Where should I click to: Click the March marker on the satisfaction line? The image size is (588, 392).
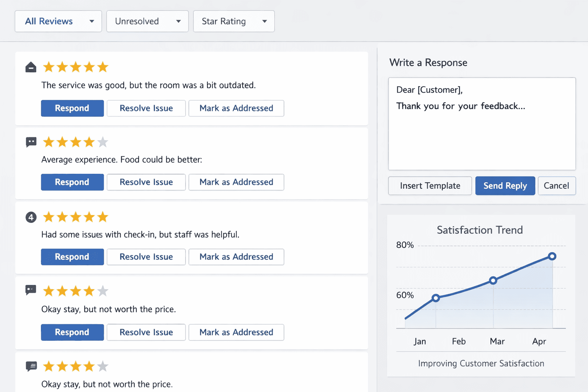point(493,280)
